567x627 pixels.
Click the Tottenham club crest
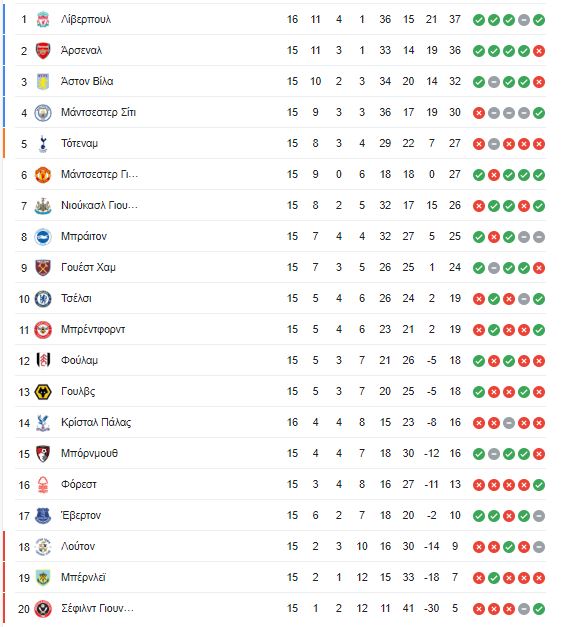coord(43,144)
